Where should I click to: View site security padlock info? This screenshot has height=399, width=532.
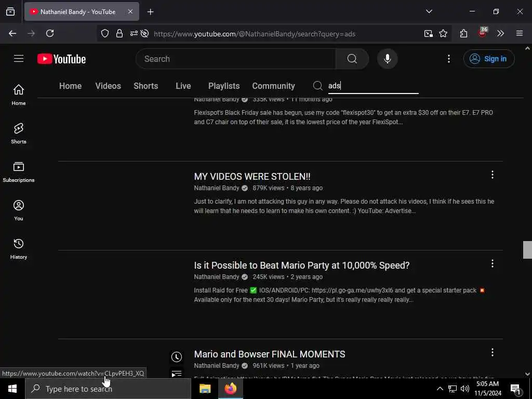(x=119, y=33)
